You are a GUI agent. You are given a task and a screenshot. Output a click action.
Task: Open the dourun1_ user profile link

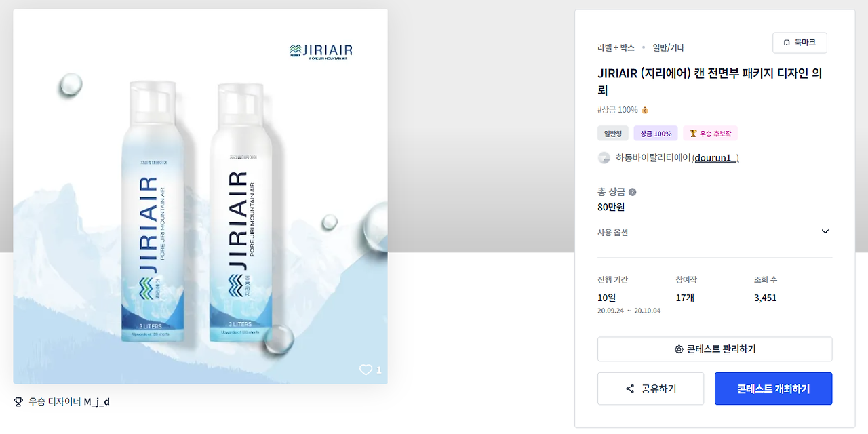(x=715, y=158)
